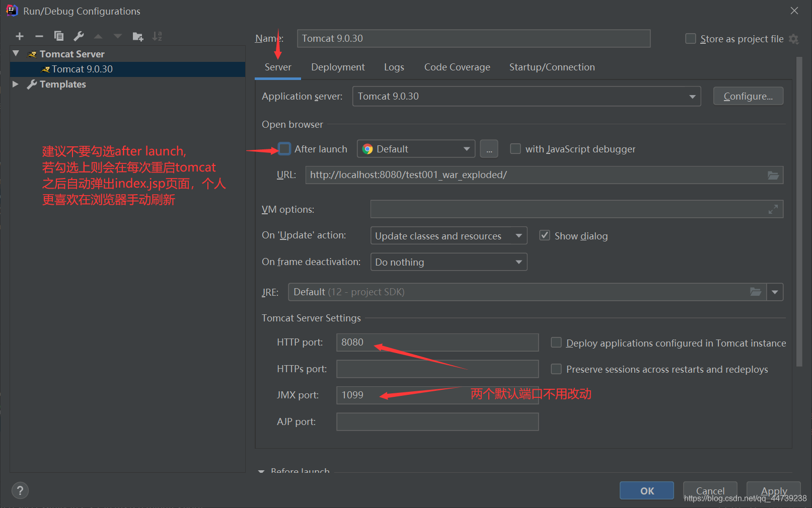Open Application server dropdown

tap(527, 96)
